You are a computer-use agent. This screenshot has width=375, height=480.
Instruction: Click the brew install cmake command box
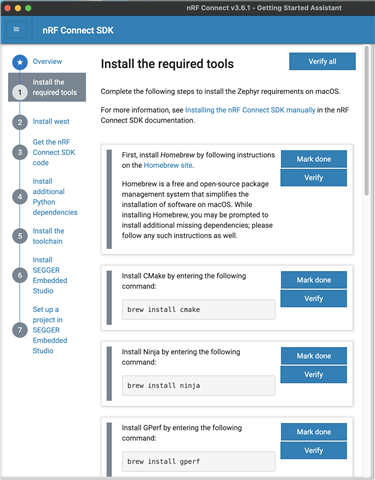[x=199, y=310]
